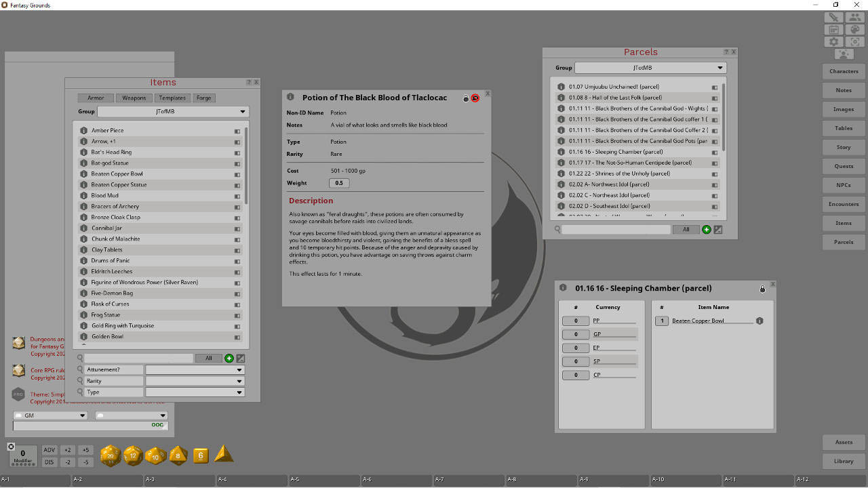
Task: Open the Library sidebar button
Action: [843, 461]
